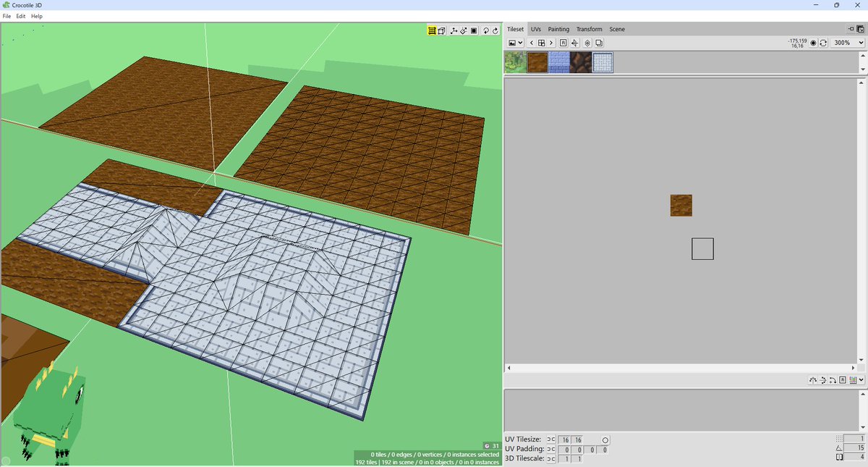The image size is (868, 467).
Task: Select the radio circle beside UV Tilesize
Action: [x=605, y=439]
